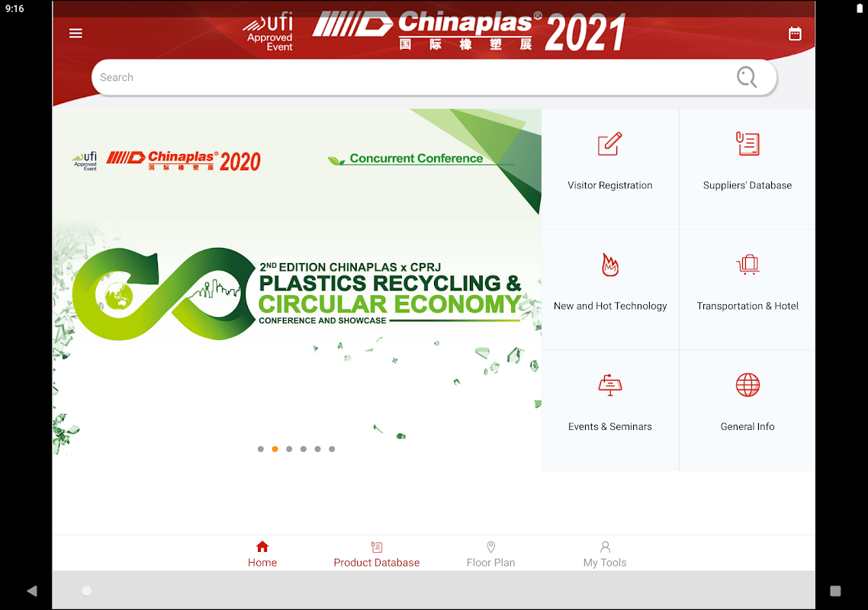
Task: Switch to My Tools tab label
Action: tap(605, 563)
